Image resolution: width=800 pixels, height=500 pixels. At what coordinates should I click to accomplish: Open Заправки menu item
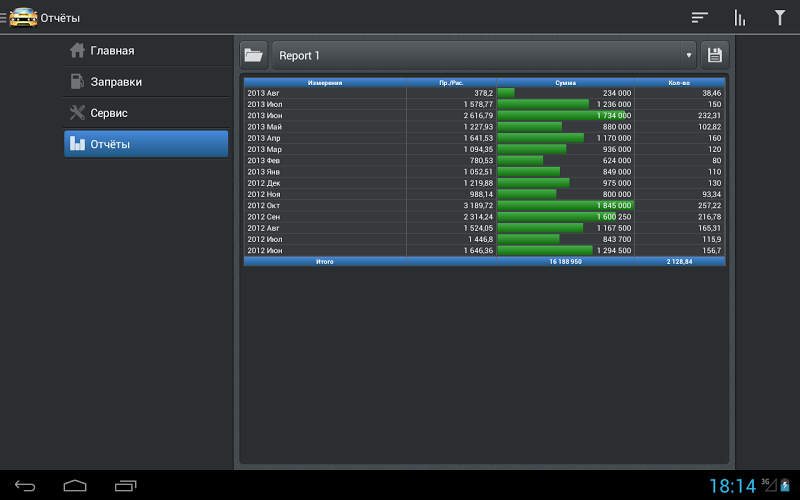tap(146, 82)
